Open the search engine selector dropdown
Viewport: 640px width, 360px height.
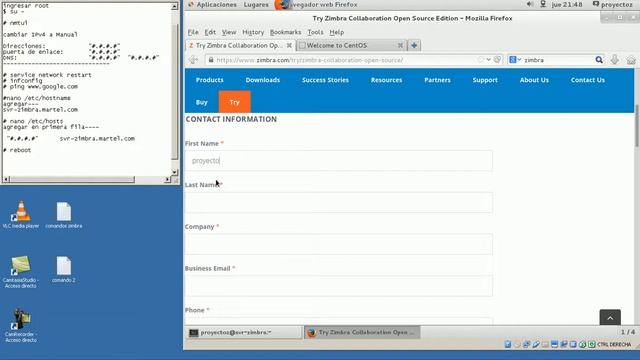click(x=515, y=60)
